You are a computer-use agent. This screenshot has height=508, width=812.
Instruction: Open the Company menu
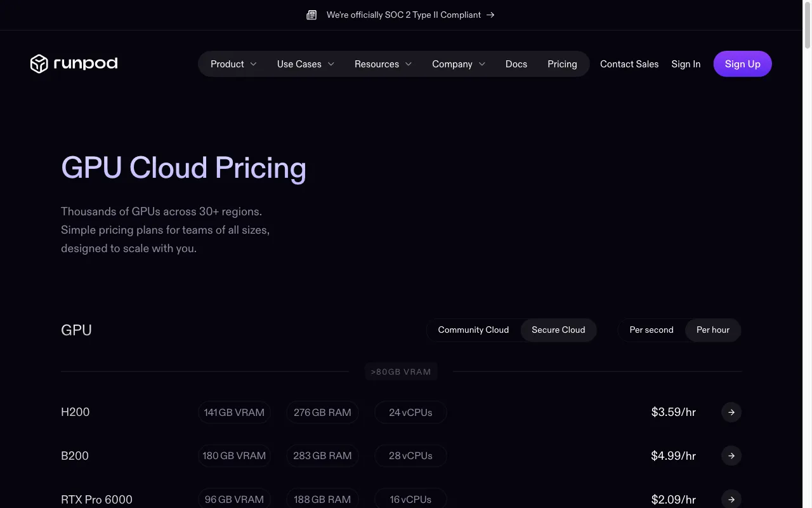pos(459,64)
